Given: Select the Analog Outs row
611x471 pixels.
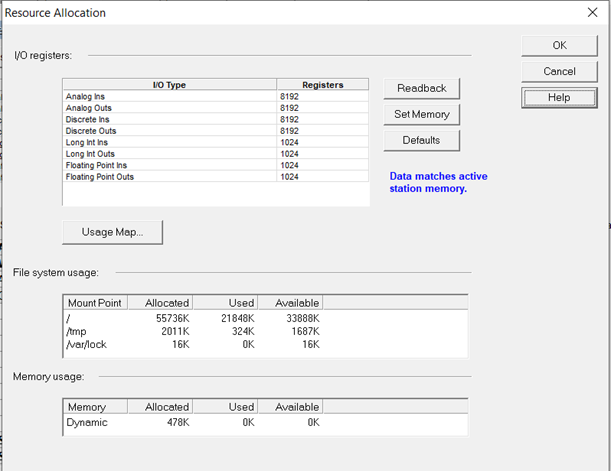Looking at the screenshot, I should [215, 108].
